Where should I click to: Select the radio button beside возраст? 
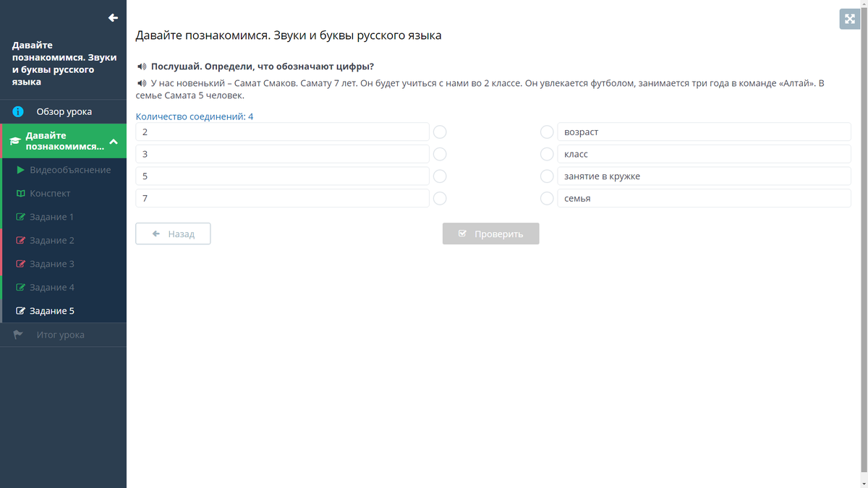click(x=547, y=132)
